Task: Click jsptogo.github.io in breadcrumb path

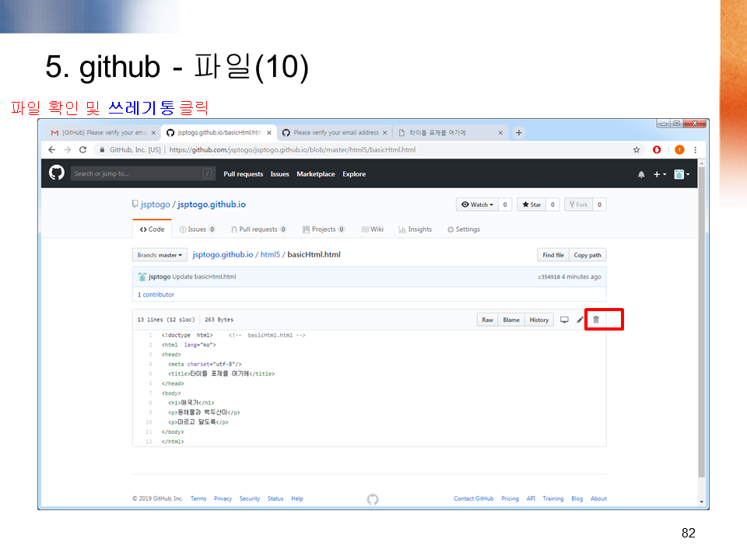Action: [x=223, y=254]
